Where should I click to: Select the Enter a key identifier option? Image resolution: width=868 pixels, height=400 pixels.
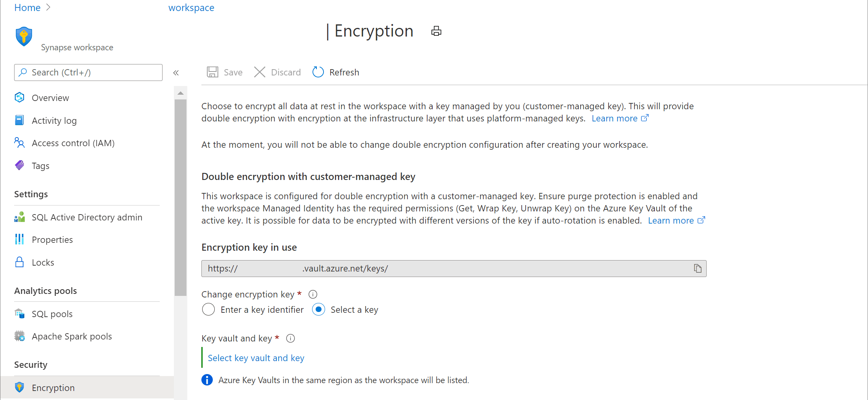[x=208, y=309]
